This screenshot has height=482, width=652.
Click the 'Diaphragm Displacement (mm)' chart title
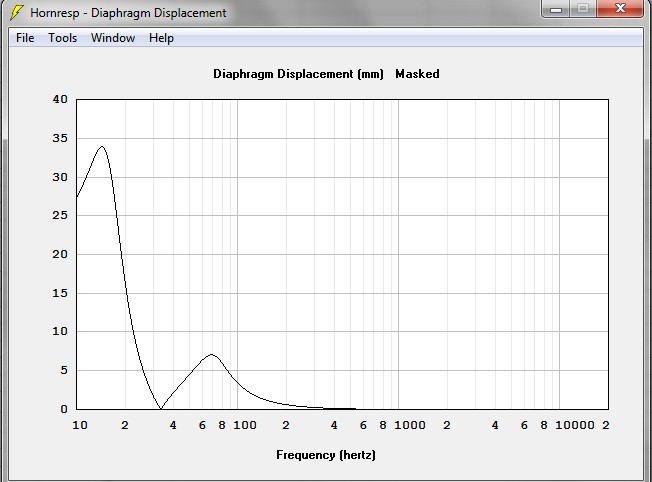coord(298,74)
